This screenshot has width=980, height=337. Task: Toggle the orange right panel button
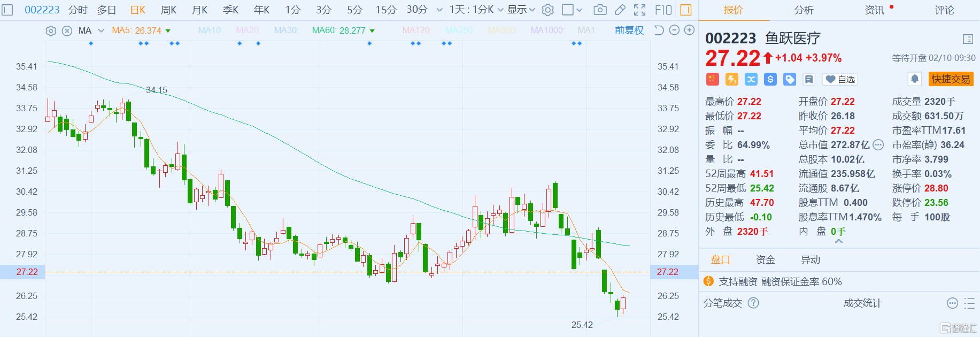(x=685, y=10)
